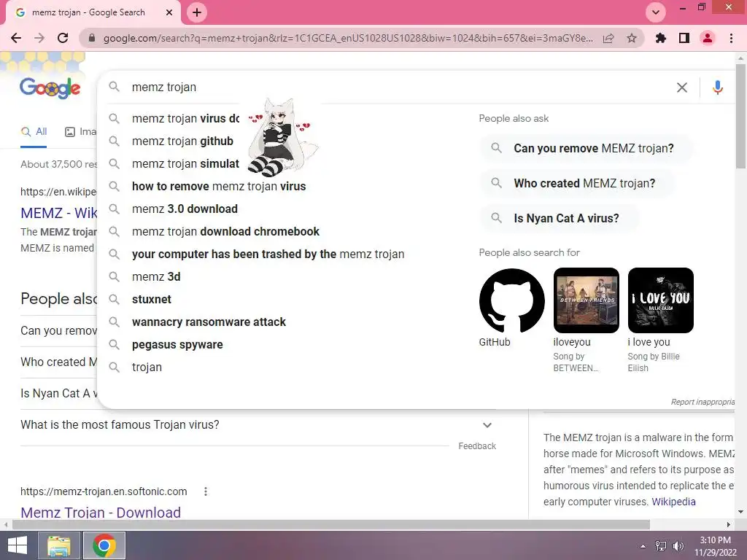Screen dimensions: 747x560
Task: Open a new tab with plus button
Action: pyautogui.click(x=197, y=12)
